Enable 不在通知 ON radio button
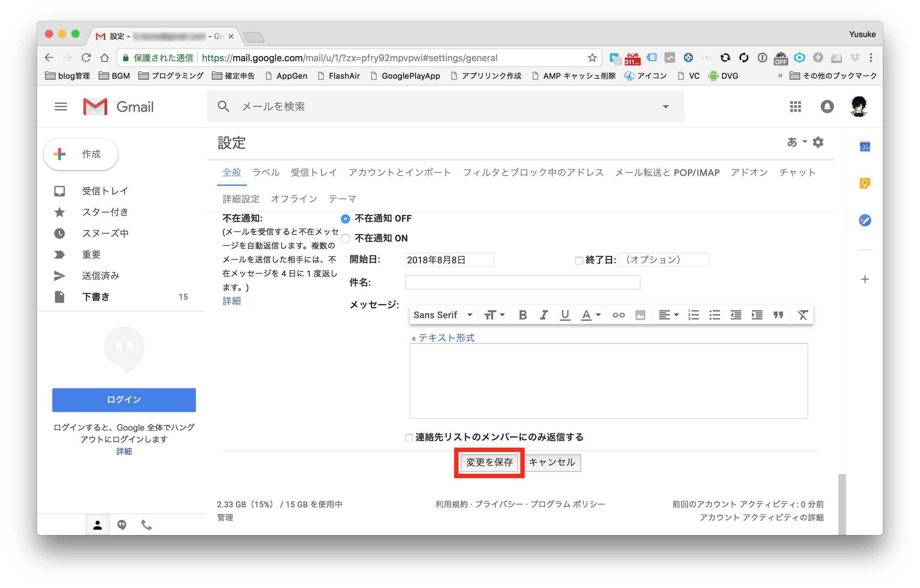The height and width of the screenshot is (588, 920). (x=346, y=238)
